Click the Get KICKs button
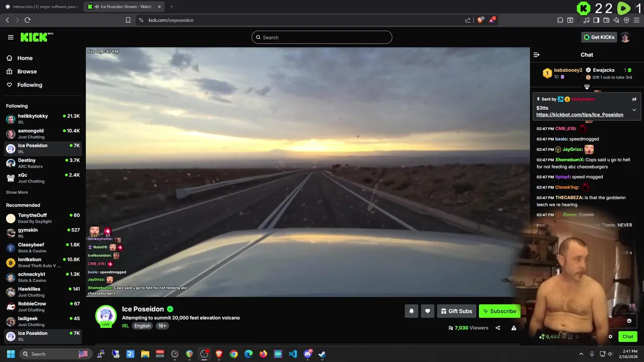The image size is (644, 362). pyautogui.click(x=599, y=37)
